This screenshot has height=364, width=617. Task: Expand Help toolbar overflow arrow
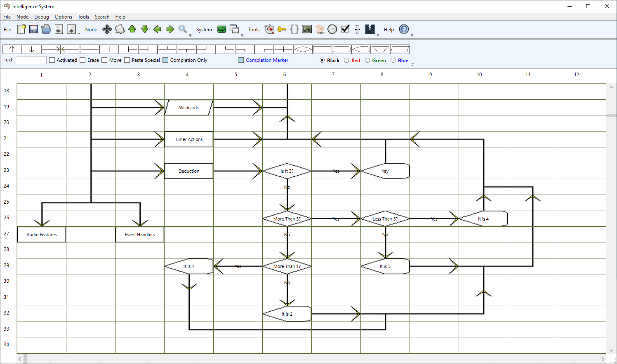point(412,35)
